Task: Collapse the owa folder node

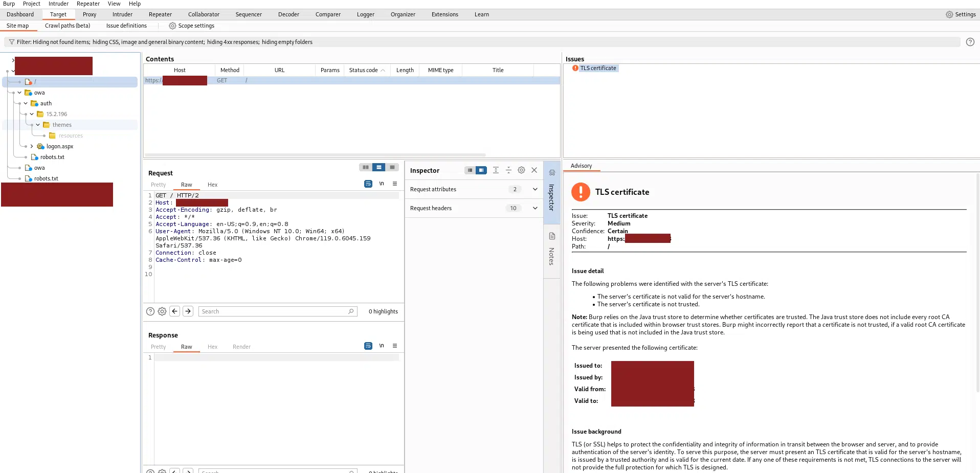Action: 19,93
